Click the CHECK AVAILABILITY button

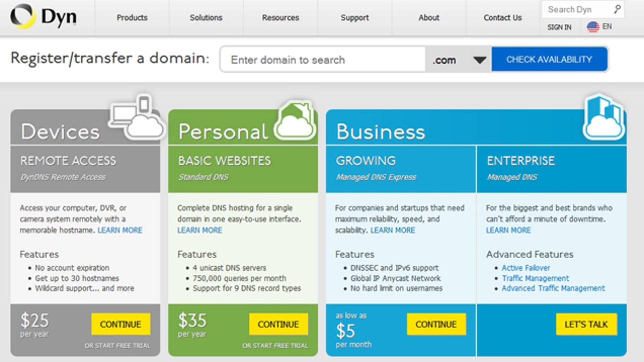click(x=549, y=60)
